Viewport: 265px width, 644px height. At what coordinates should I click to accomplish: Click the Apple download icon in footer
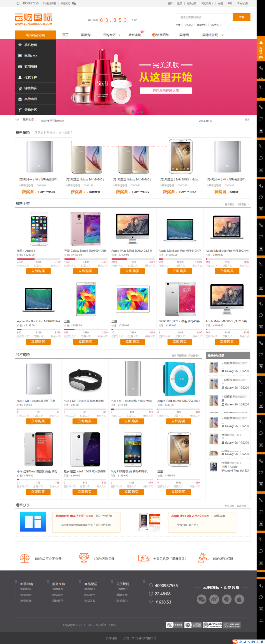pyautogui.click(x=239, y=599)
